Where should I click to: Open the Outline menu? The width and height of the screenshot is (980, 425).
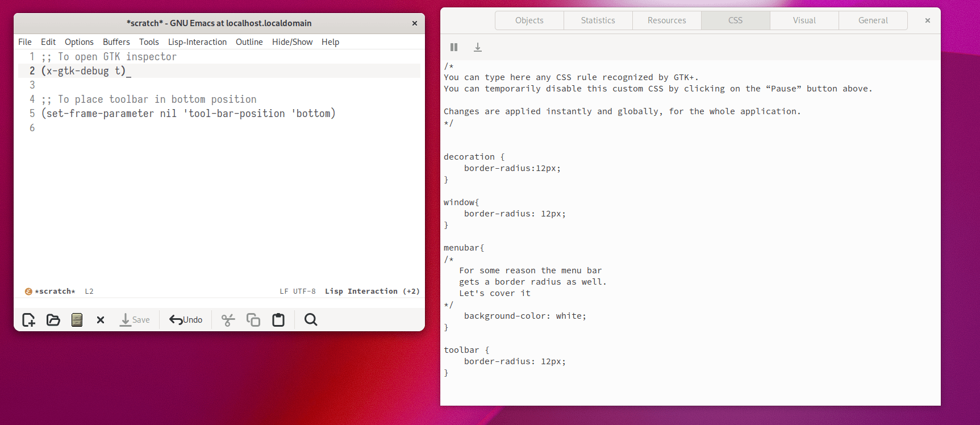tap(249, 42)
